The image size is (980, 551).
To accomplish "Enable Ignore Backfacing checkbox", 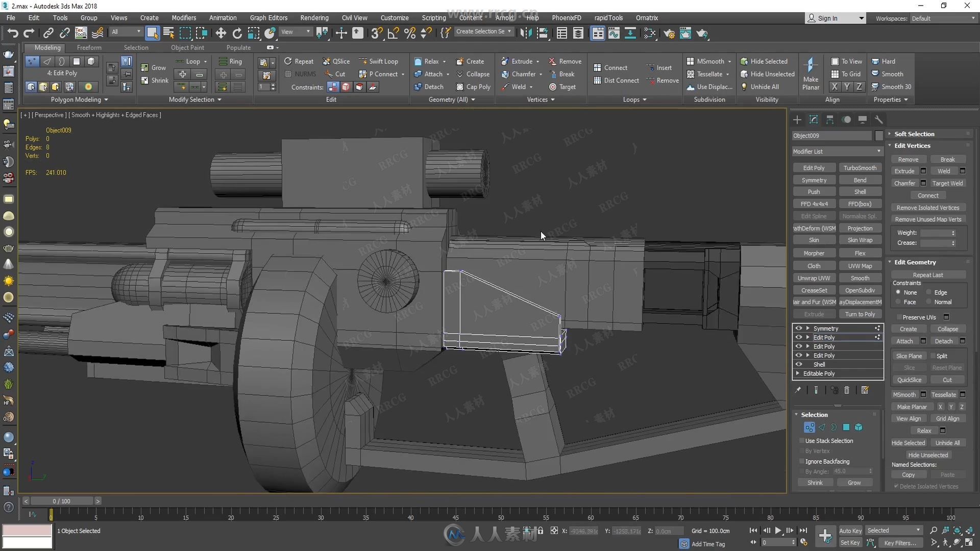I will pyautogui.click(x=802, y=461).
